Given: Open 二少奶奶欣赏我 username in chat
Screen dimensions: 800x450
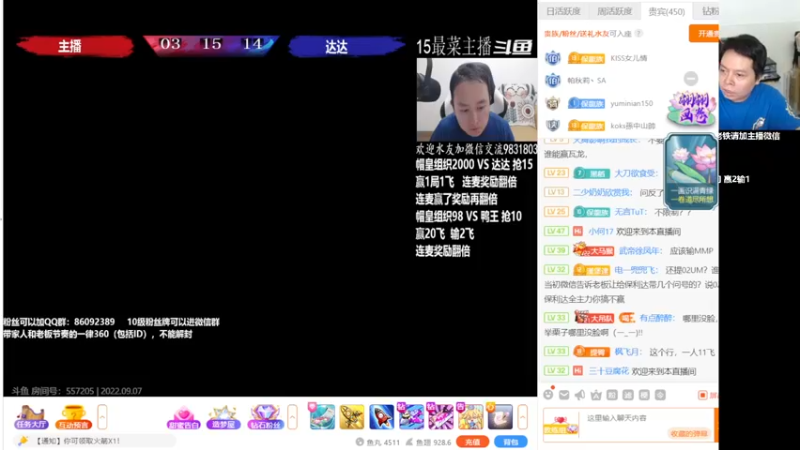Looking at the screenshot, I should 602,192.
